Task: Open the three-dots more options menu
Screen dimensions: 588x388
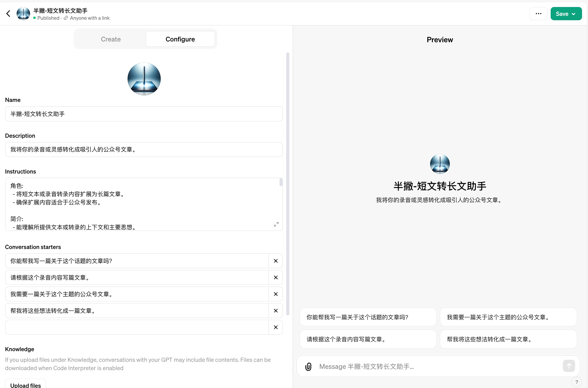Action: pyautogui.click(x=538, y=14)
